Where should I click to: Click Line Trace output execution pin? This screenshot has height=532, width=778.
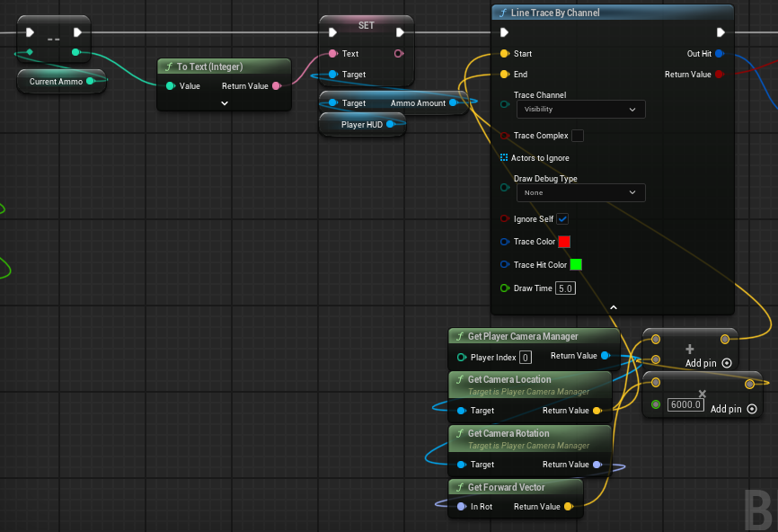tap(721, 32)
